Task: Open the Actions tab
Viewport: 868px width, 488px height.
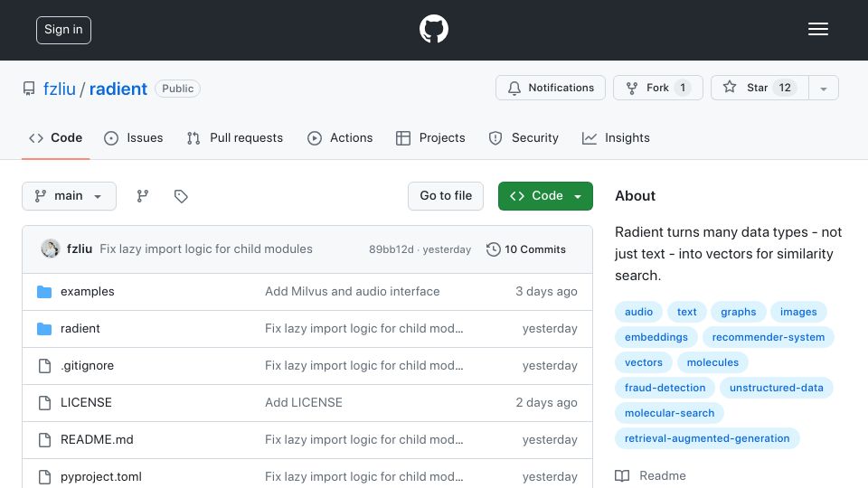Action: (x=340, y=137)
